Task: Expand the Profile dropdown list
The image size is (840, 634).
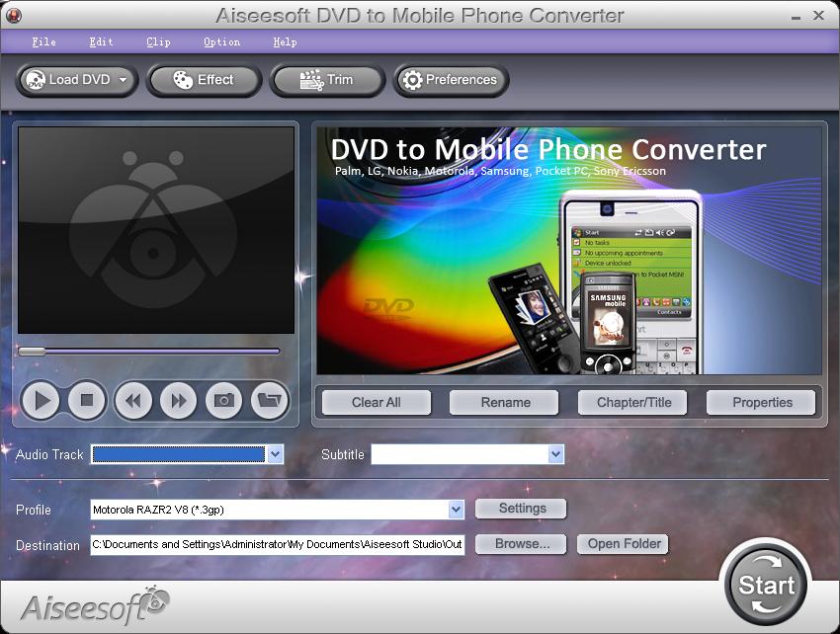Action: pos(456,510)
